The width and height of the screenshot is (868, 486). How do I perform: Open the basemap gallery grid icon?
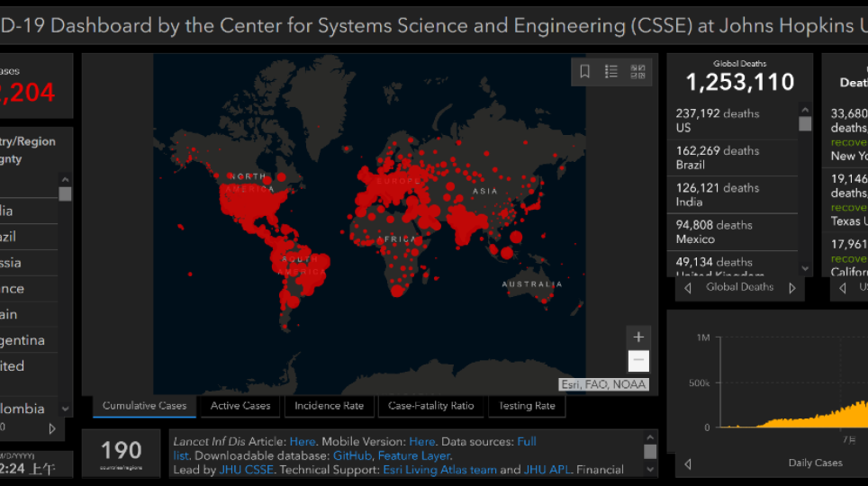637,72
